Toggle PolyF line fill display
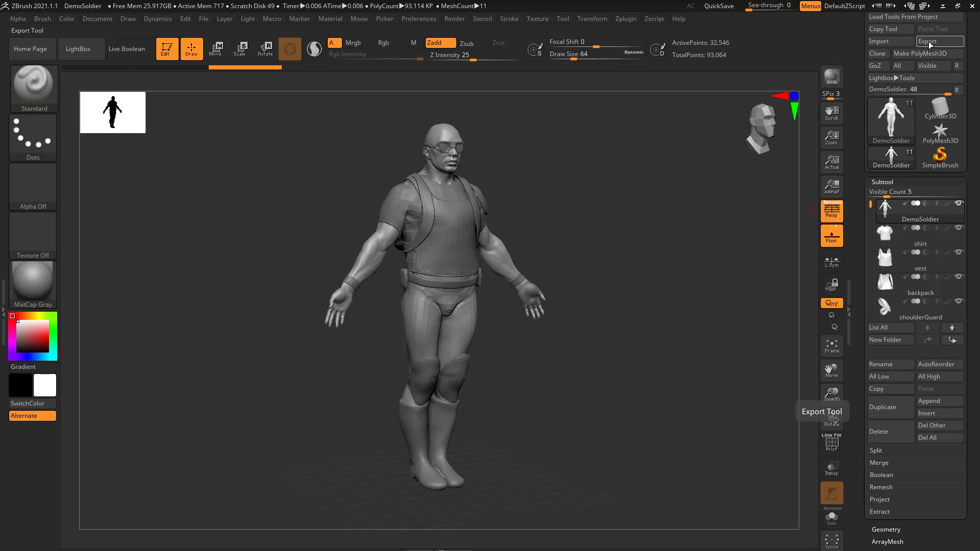This screenshot has width=980, height=551. point(831,442)
